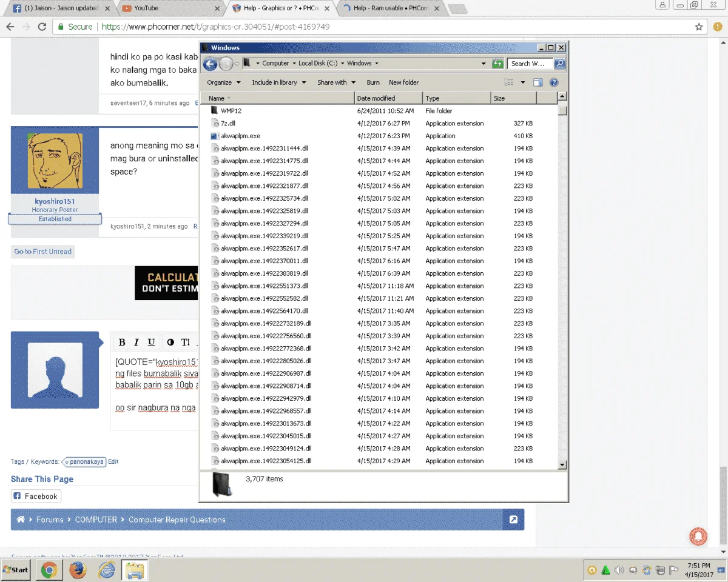Select akwaplpm.exe.14922325734.dll file
Image resolution: width=728 pixels, height=582 pixels.
click(x=265, y=198)
